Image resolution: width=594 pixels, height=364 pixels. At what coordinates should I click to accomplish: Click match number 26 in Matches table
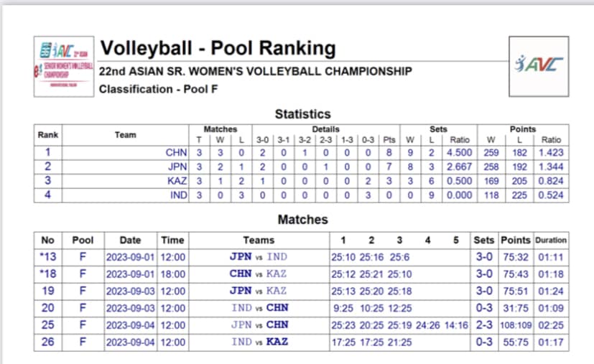(x=47, y=342)
